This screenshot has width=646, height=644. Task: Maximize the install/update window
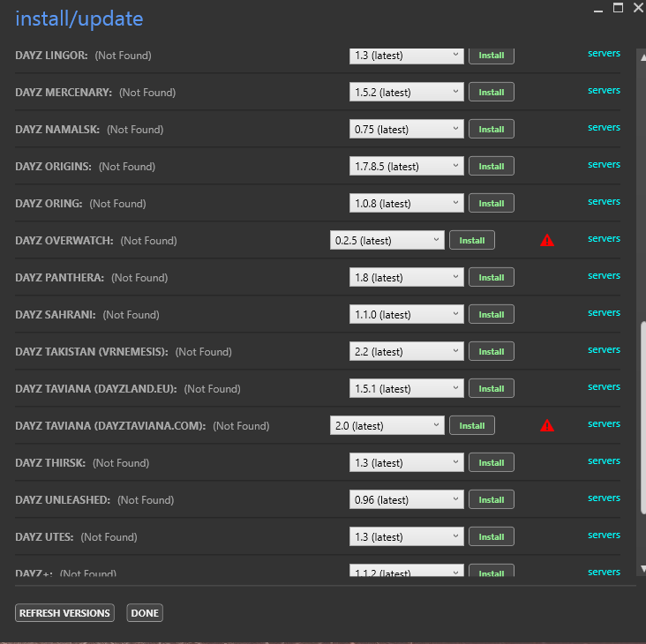(x=618, y=8)
